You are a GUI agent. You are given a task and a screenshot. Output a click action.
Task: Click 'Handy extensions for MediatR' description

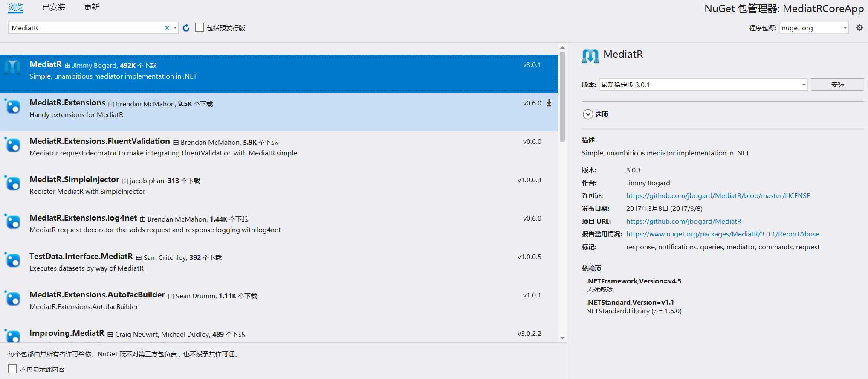[76, 115]
